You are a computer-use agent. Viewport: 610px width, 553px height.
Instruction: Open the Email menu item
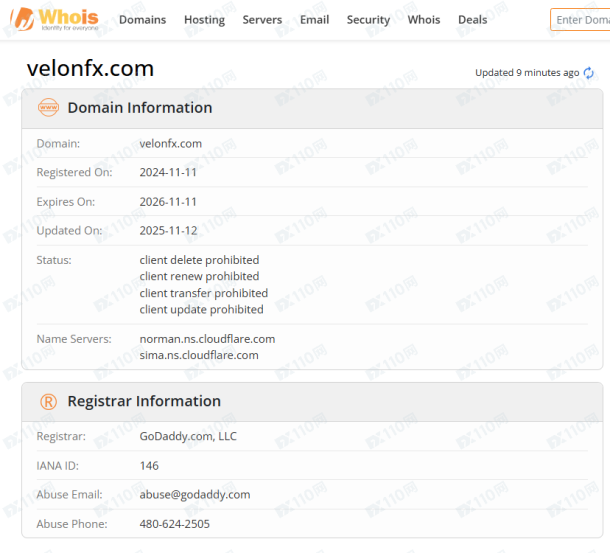pos(314,19)
